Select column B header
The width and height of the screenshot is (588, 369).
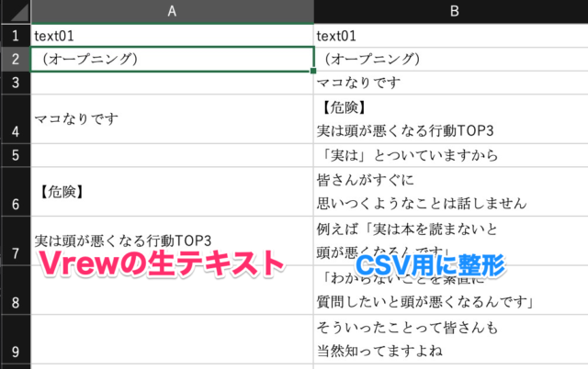point(450,11)
